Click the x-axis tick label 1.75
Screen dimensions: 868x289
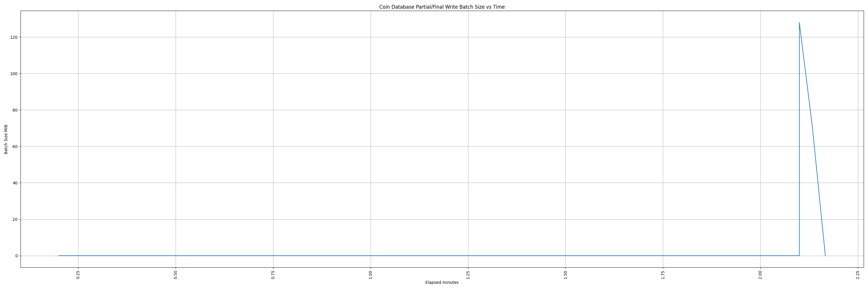click(663, 275)
